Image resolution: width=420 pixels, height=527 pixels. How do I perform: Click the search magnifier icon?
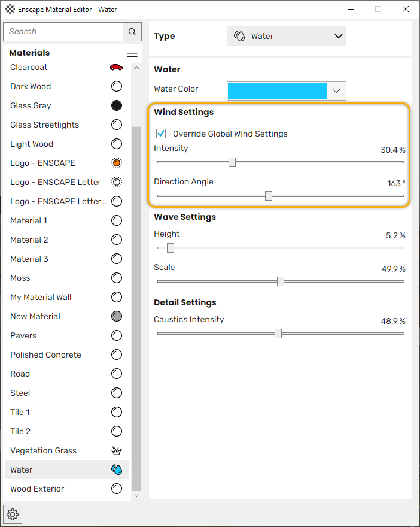(x=132, y=32)
